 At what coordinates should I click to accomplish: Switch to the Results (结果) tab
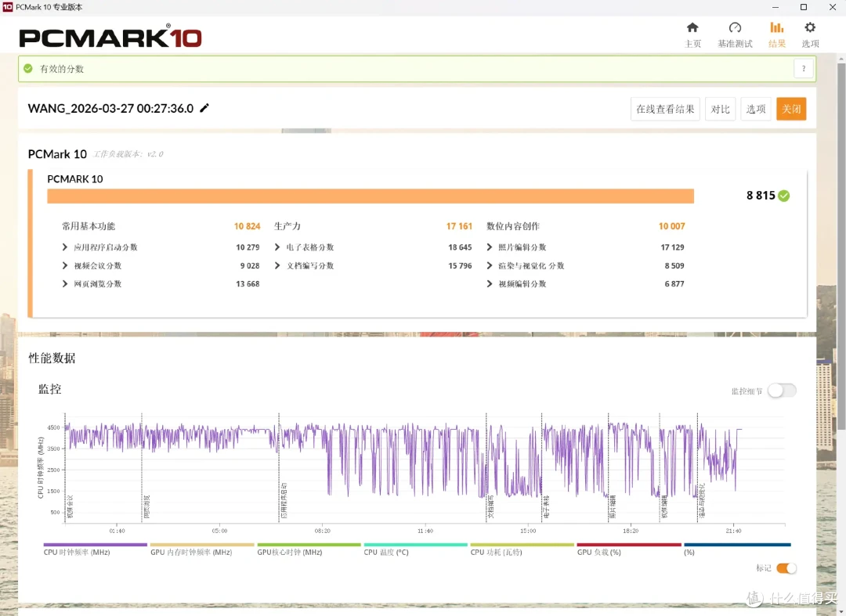776,35
